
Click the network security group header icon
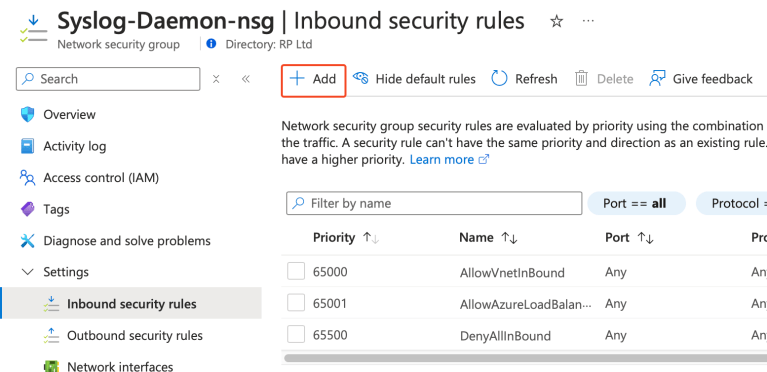tap(33, 29)
